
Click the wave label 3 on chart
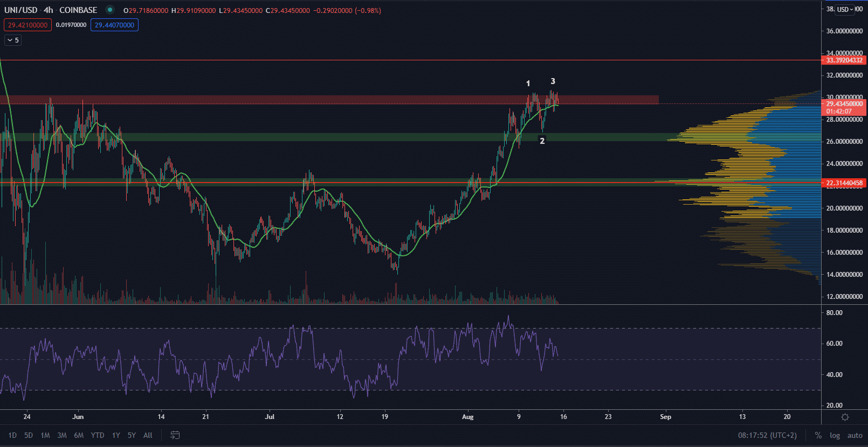tap(553, 81)
